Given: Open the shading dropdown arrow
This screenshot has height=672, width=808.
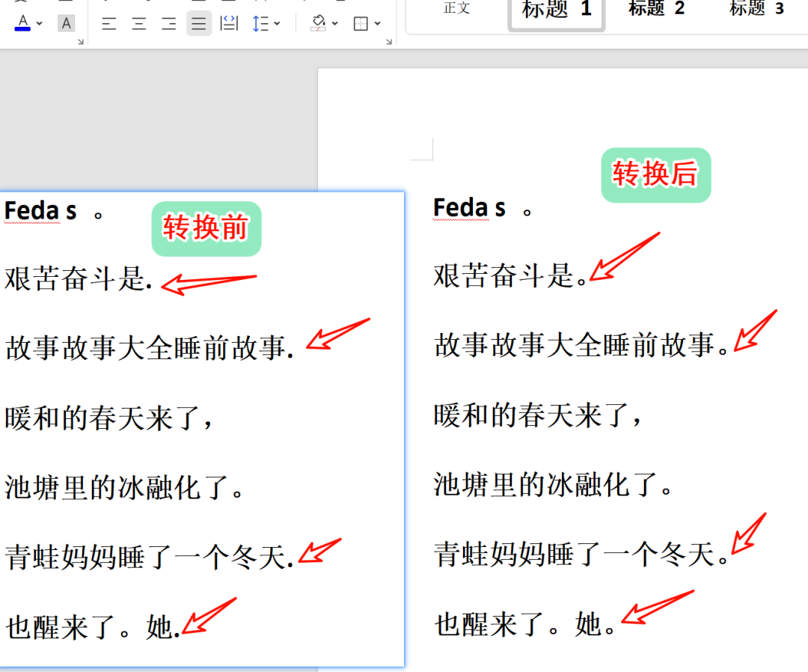Looking at the screenshot, I should coord(336,23).
